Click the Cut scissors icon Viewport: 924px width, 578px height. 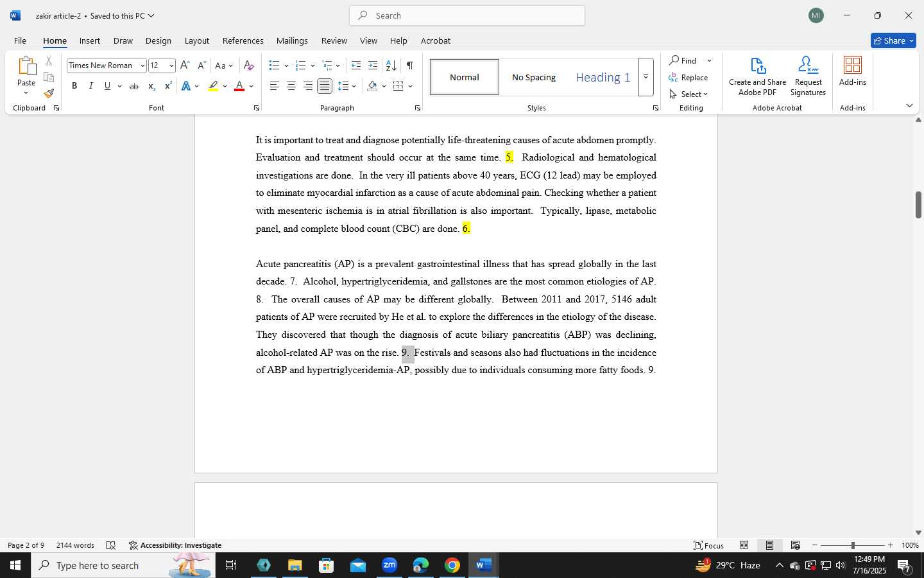coord(49,61)
